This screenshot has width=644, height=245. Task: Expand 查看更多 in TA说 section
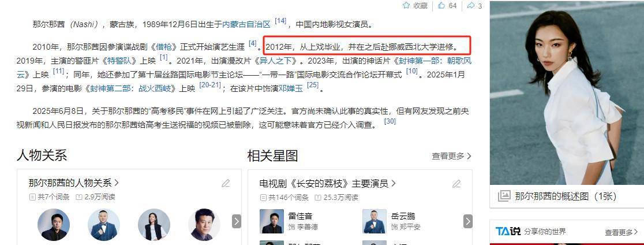pos(621,232)
